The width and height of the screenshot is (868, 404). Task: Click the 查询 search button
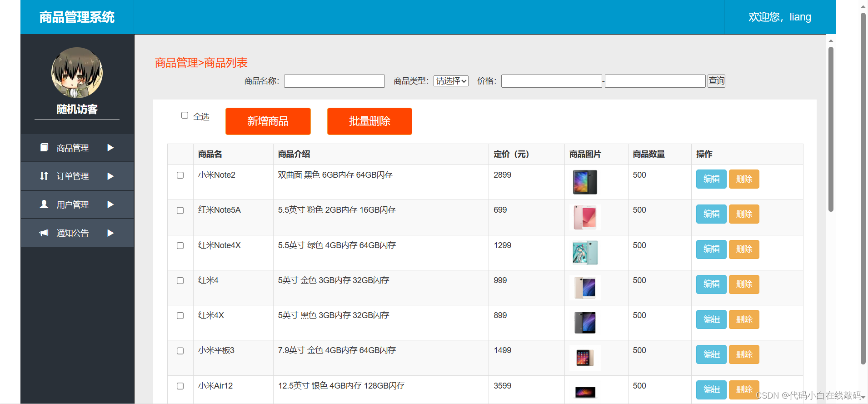716,81
